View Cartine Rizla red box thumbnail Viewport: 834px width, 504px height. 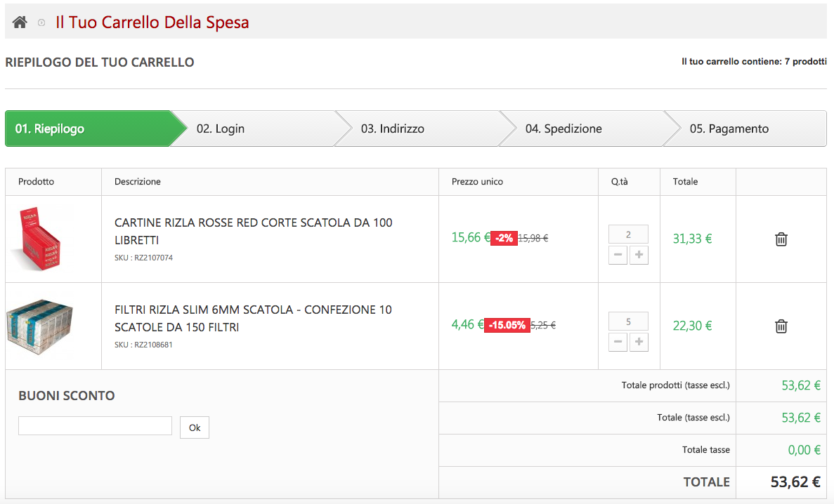[40, 239]
